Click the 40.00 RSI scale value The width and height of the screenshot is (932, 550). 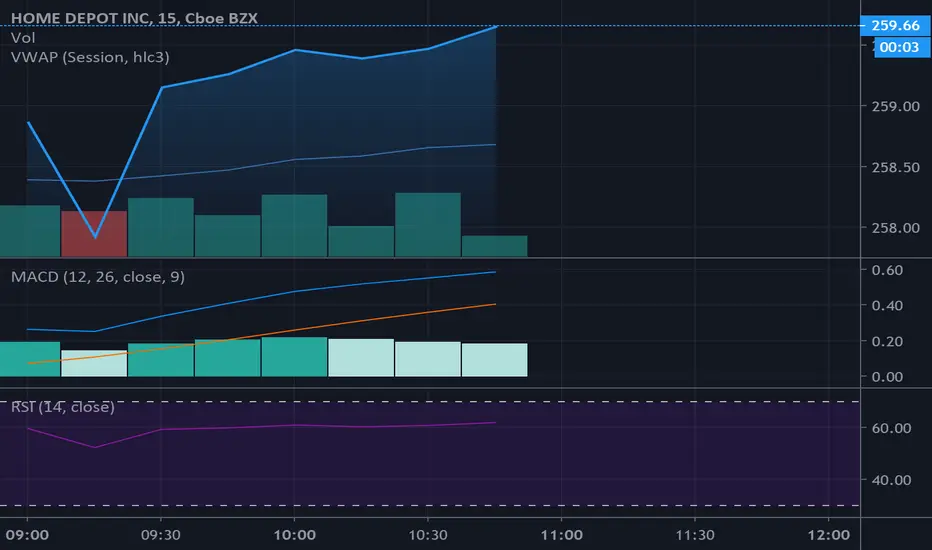coord(891,480)
